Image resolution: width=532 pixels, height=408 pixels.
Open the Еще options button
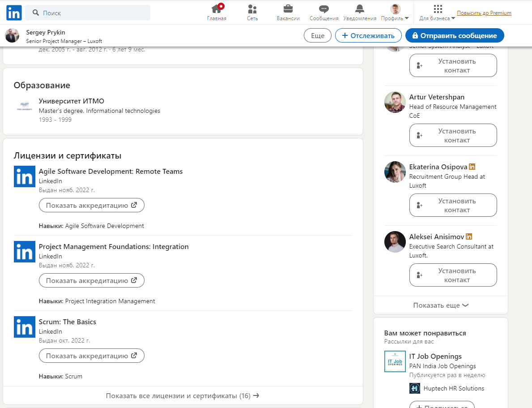tap(318, 35)
